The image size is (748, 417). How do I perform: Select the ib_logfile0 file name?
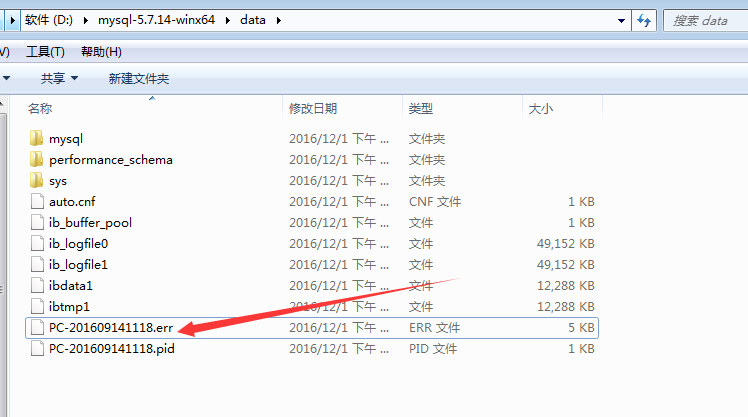[x=78, y=244]
